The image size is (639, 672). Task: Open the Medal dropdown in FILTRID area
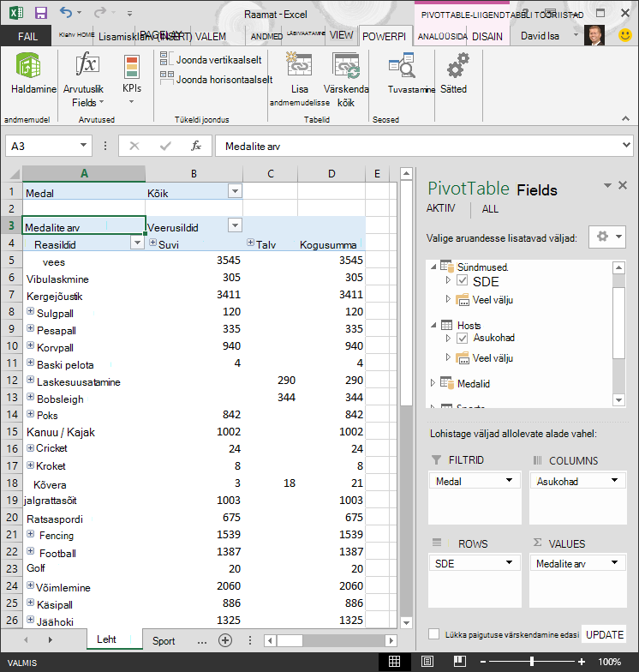509,480
